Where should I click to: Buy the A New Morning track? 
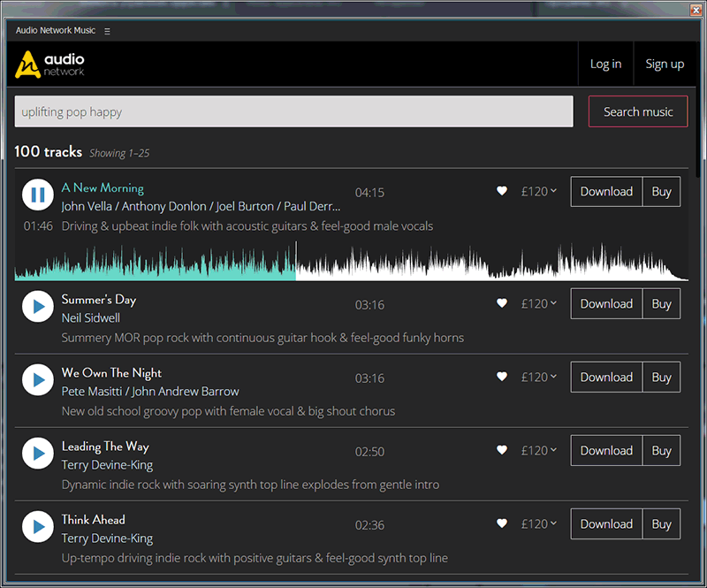[x=661, y=191]
